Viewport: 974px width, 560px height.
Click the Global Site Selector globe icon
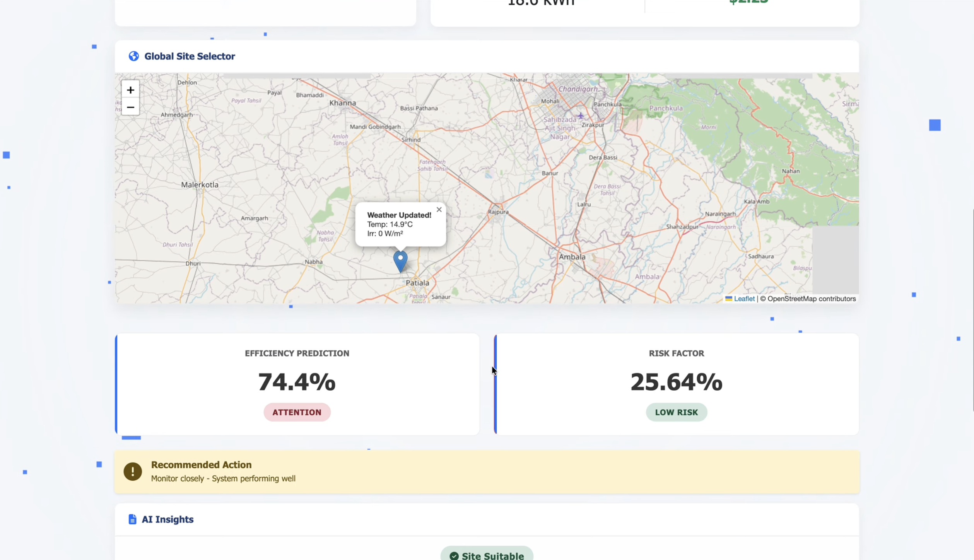point(134,56)
